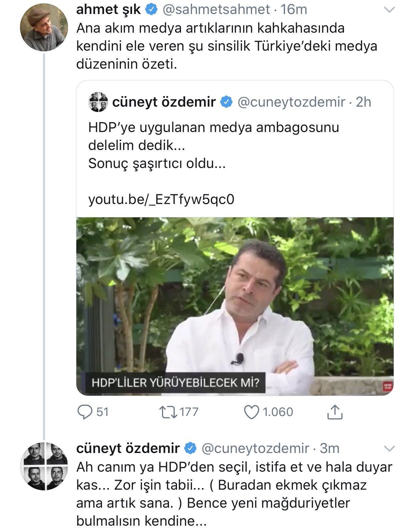Like the tweet with 1.060 likes
Viewport: 414px width, 532px height.
coord(252,412)
